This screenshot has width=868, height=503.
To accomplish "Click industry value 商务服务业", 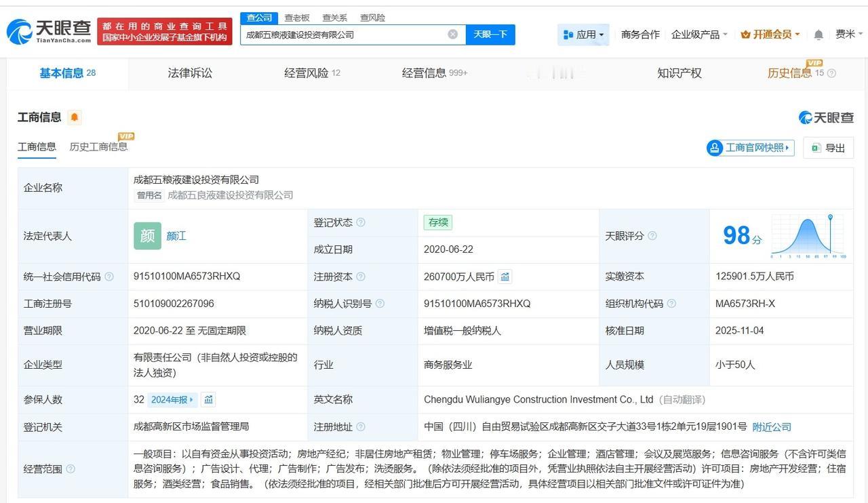I will (x=448, y=365).
